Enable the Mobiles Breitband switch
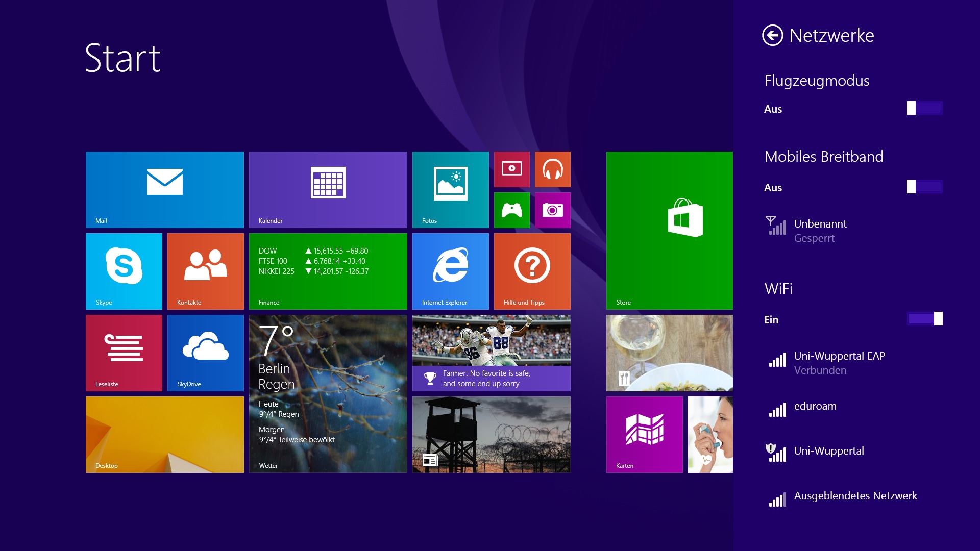The height and width of the screenshot is (551, 980). point(924,187)
